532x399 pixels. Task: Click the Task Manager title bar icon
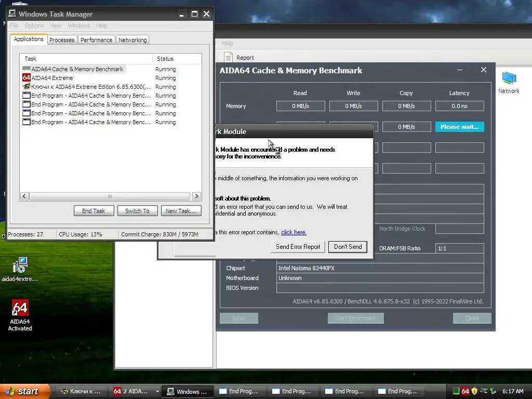tap(12, 14)
